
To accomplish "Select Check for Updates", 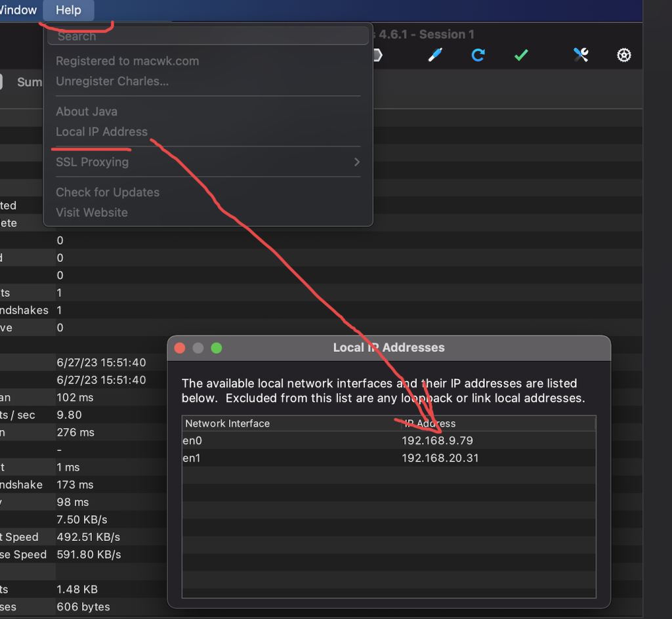I will 108,192.
